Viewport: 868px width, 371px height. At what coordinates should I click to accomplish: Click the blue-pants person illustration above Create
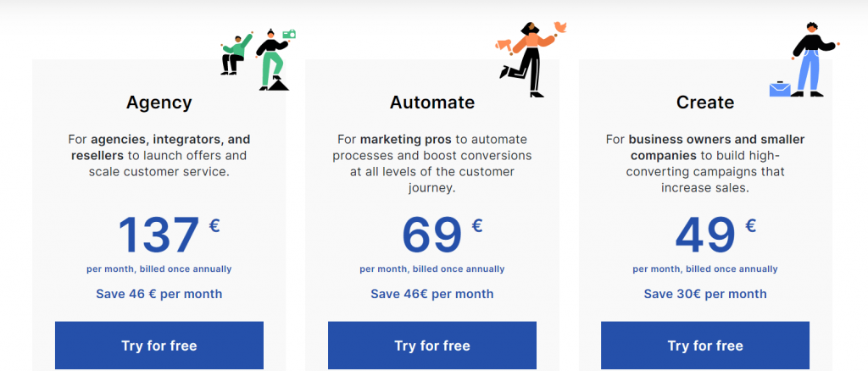[x=811, y=59]
